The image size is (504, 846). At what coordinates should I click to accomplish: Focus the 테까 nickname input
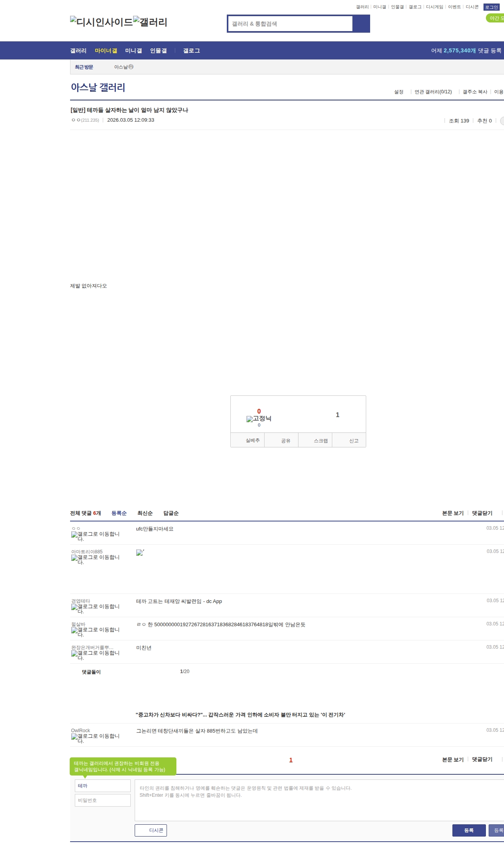pos(103,786)
